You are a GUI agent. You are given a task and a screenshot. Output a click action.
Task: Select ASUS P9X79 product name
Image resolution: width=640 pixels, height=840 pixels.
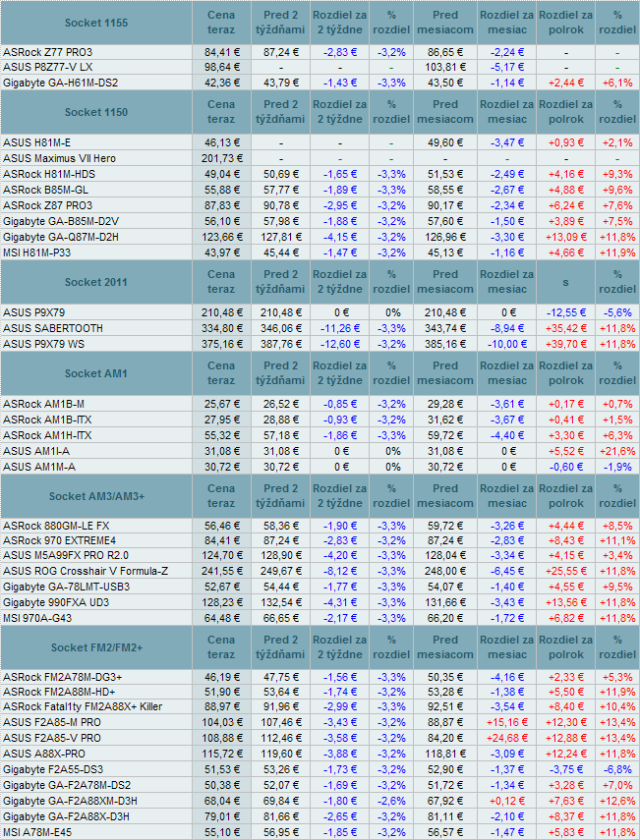33,312
